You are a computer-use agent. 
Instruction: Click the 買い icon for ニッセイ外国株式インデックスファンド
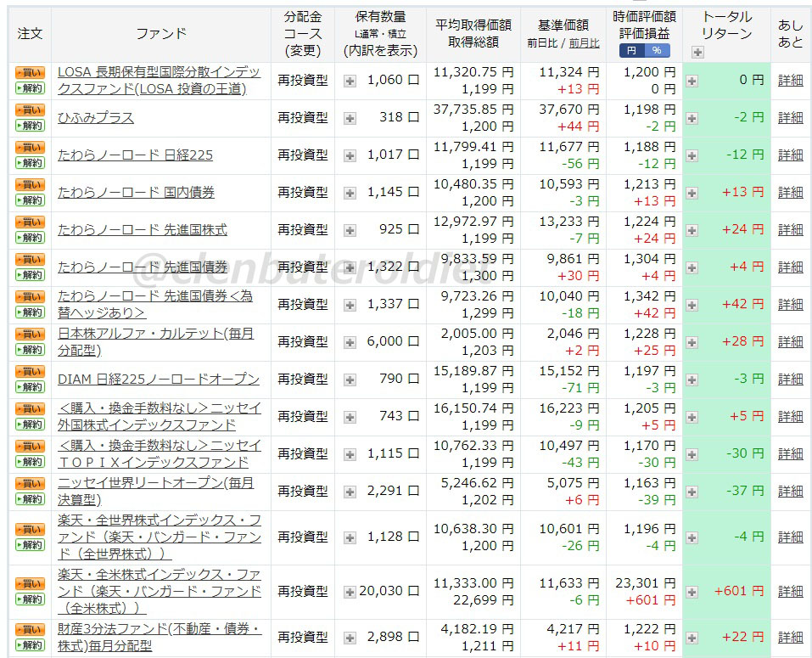[28, 409]
